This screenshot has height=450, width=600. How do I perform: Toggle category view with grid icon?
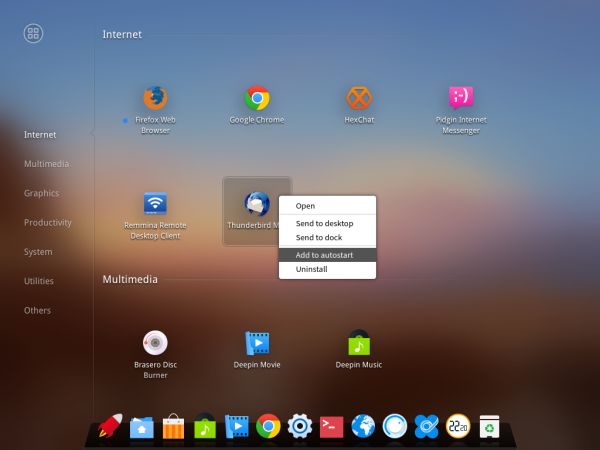(x=33, y=33)
